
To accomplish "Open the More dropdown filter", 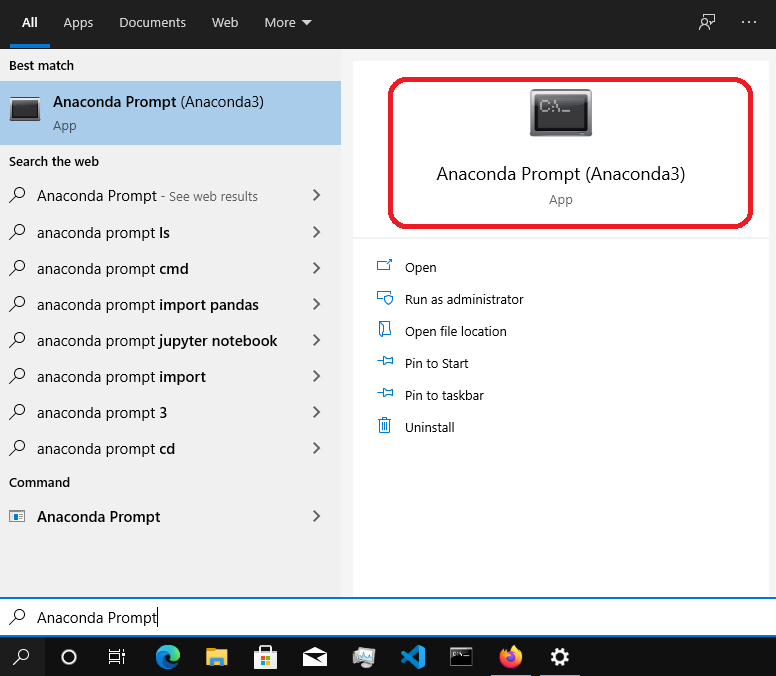I will pyautogui.click(x=288, y=23).
